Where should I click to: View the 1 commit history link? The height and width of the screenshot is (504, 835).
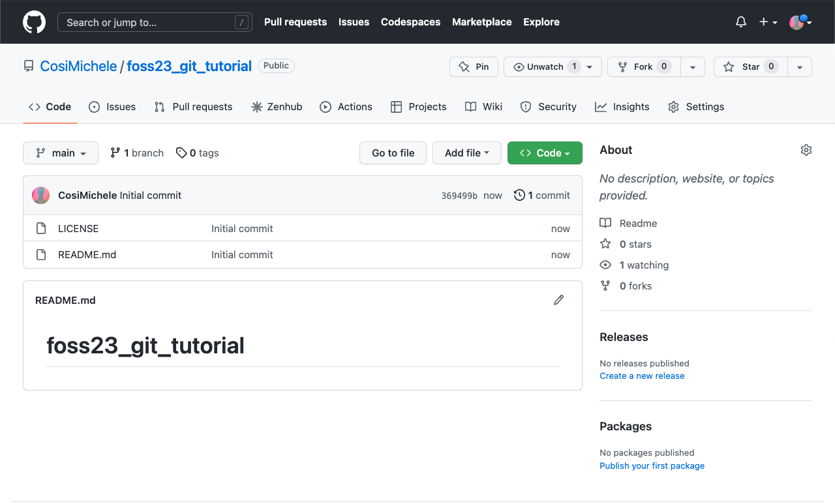pos(542,196)
